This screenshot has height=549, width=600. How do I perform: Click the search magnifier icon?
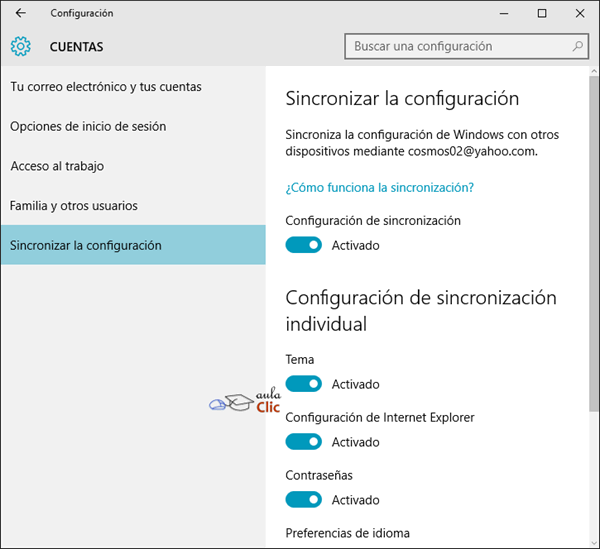tap(577, 46)
